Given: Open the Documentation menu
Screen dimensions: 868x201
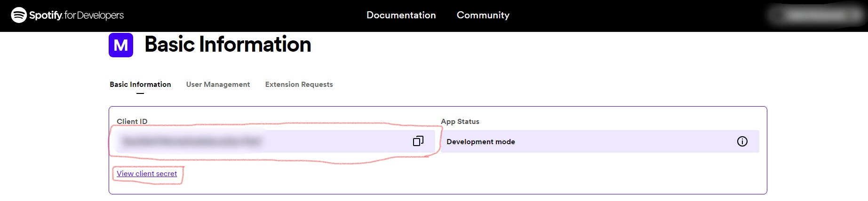Looking at the screenshot, I should tap(401, 15).
